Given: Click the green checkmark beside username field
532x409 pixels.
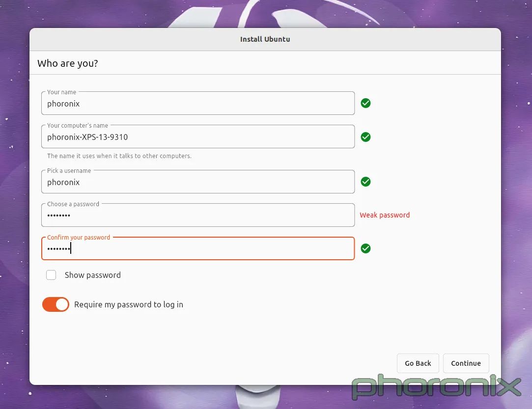Looking at the screenshot, I should tap(365, 182).
